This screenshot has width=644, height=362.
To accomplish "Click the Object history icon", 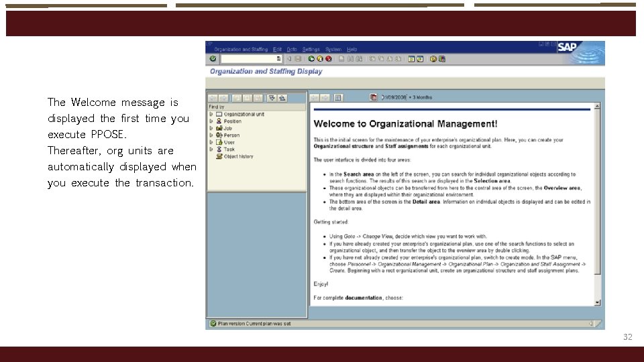I will (x=219, y=156).
